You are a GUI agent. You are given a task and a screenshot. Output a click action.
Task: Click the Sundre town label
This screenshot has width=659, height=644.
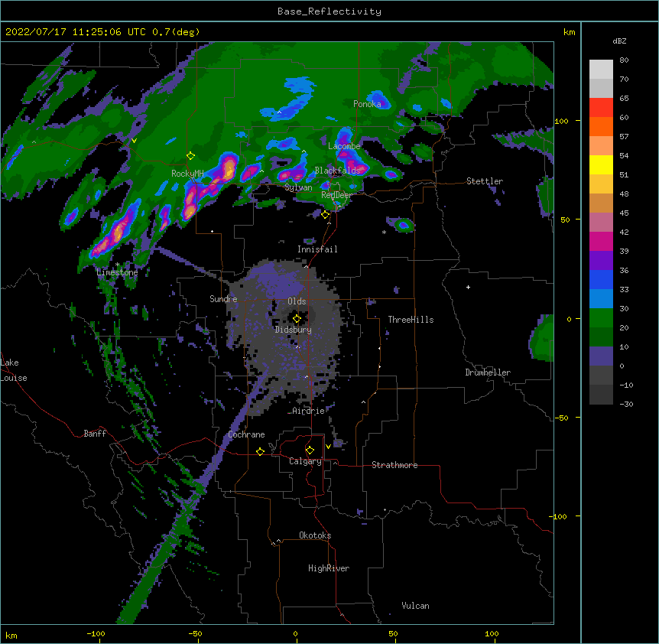point(223,299)
